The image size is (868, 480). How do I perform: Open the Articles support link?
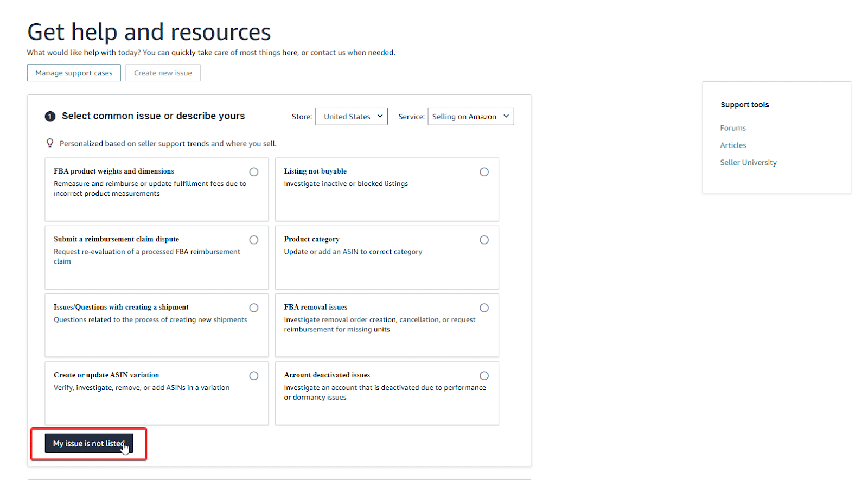(733, 145)
